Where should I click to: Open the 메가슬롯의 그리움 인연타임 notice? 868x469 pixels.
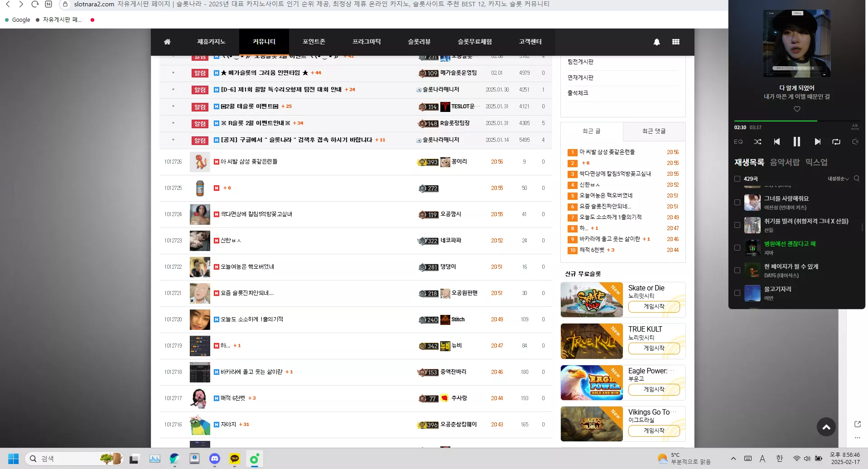tap(265, 73)
